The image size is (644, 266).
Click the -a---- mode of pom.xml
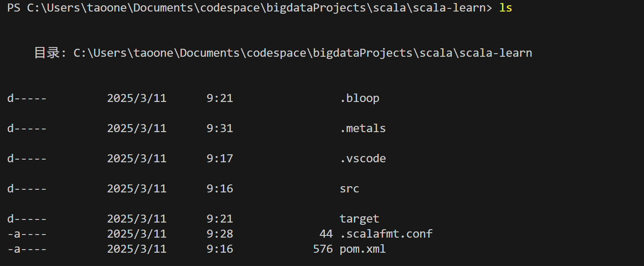pos(27,249)
